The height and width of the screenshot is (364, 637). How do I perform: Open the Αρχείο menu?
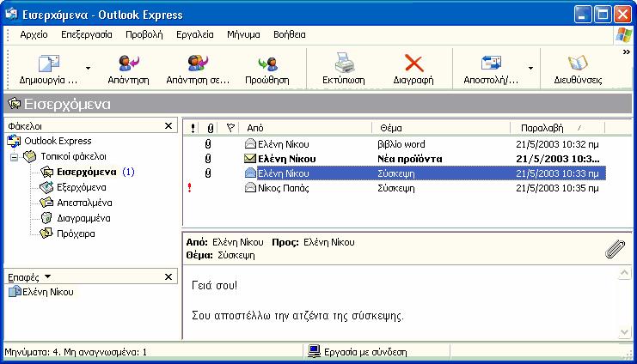34,35
